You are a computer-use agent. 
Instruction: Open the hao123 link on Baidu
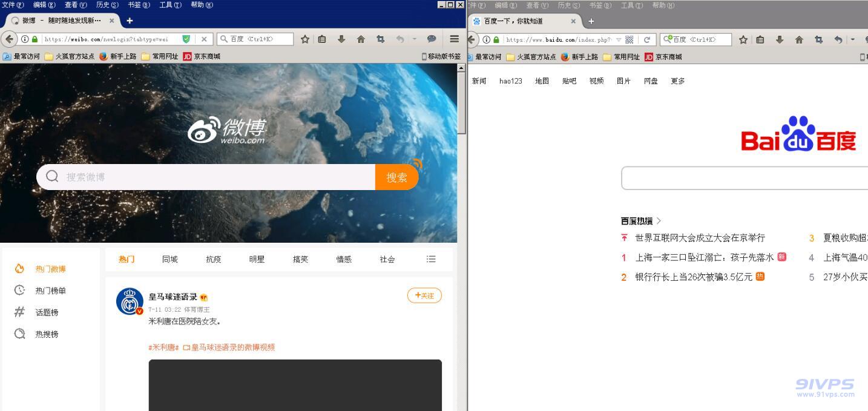(511, 81)
